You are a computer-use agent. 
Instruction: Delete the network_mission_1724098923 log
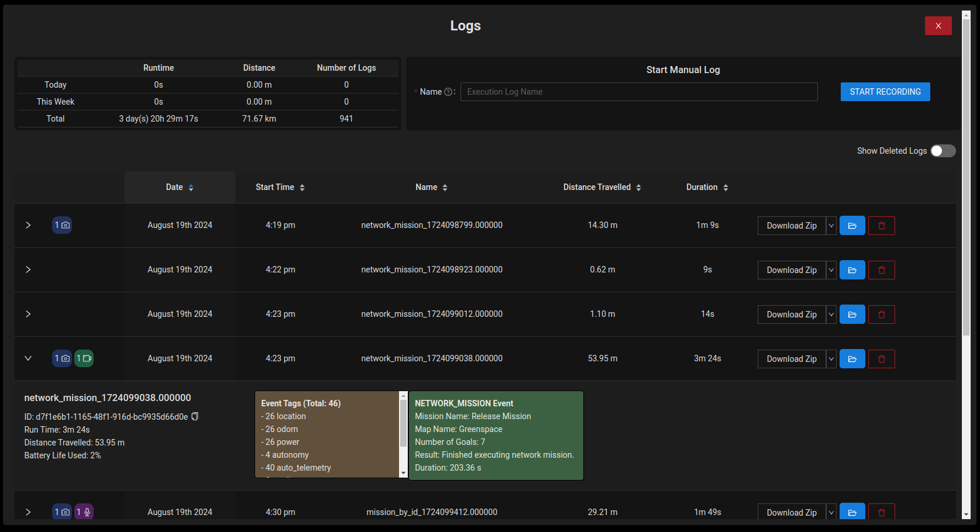[x=881, y=270]
